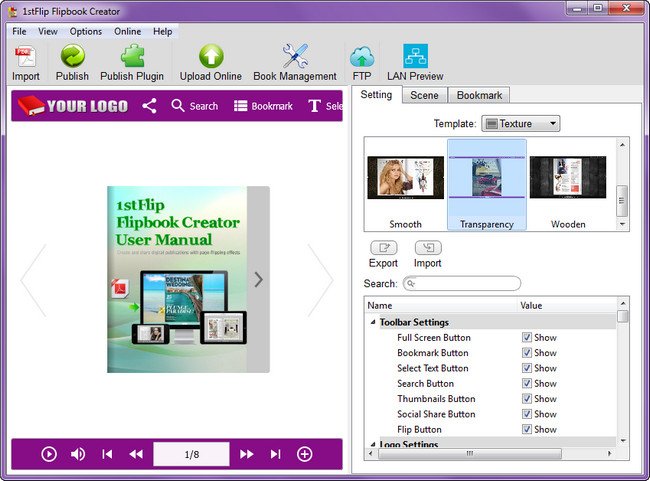
Task: Toggle Search Button Show checkbox
Action: (526, 384)
